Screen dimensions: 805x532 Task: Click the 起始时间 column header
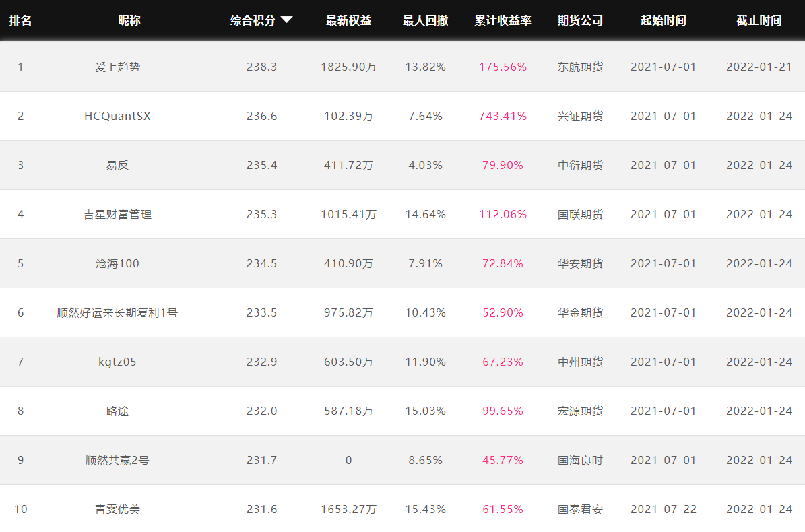[664, 20]
